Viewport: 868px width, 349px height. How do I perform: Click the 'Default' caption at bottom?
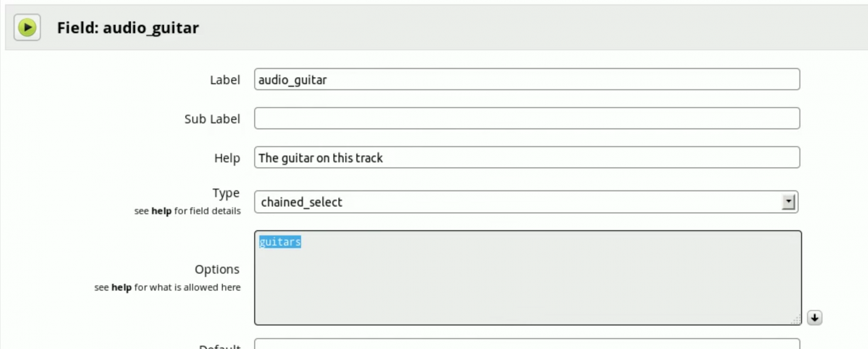coord(220,346)
